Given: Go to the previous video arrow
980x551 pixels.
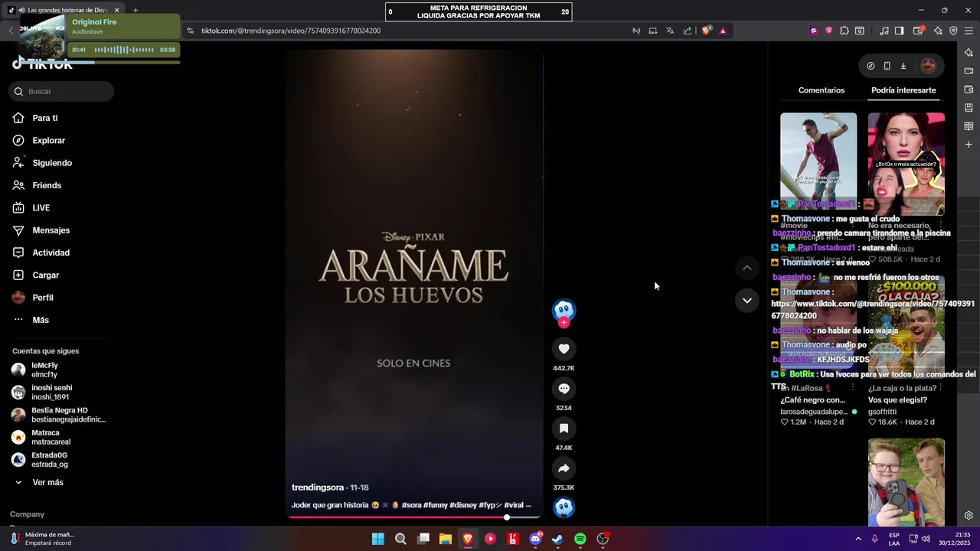Looking at the screenshot, I should (747, 268).
